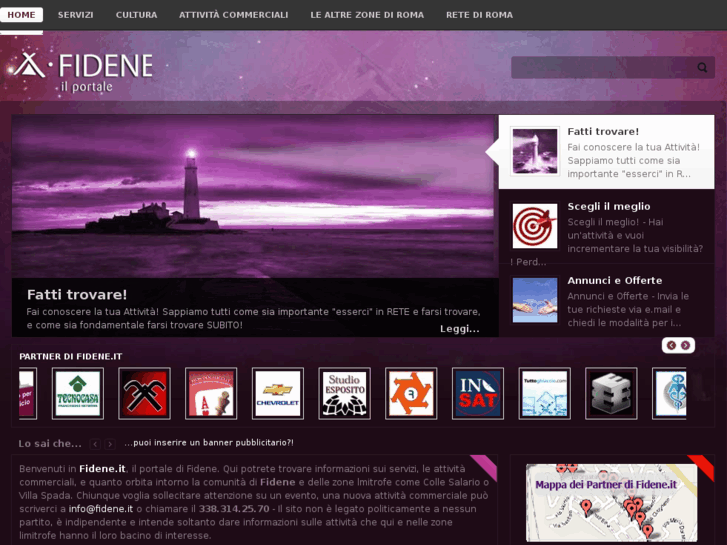Click the info@fidene.it email address

click(x=101, y=509)
